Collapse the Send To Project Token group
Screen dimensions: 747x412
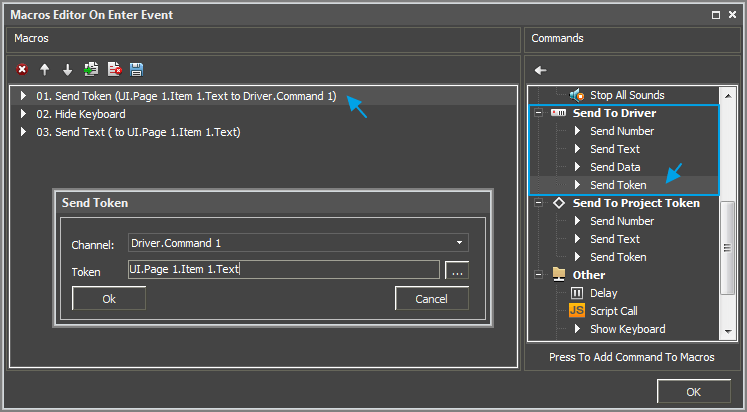click(538, 203)
